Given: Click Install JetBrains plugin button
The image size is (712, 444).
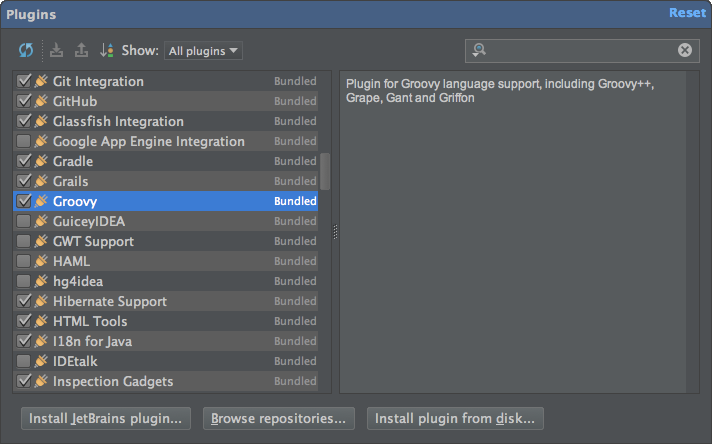Looking at the screenshot, I should point(106,418).
